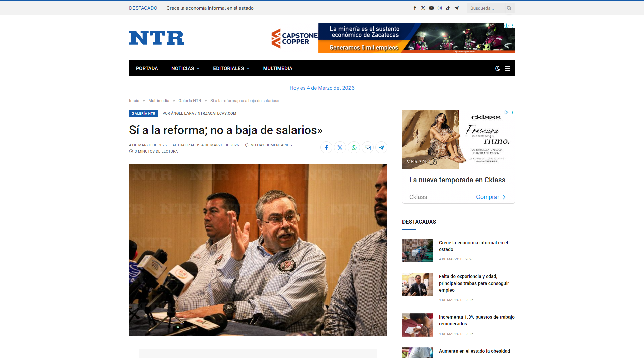Open thumbnail for 'Incrementa 1.3% puestos' article
644x358 pixels.
pos(418,325)
